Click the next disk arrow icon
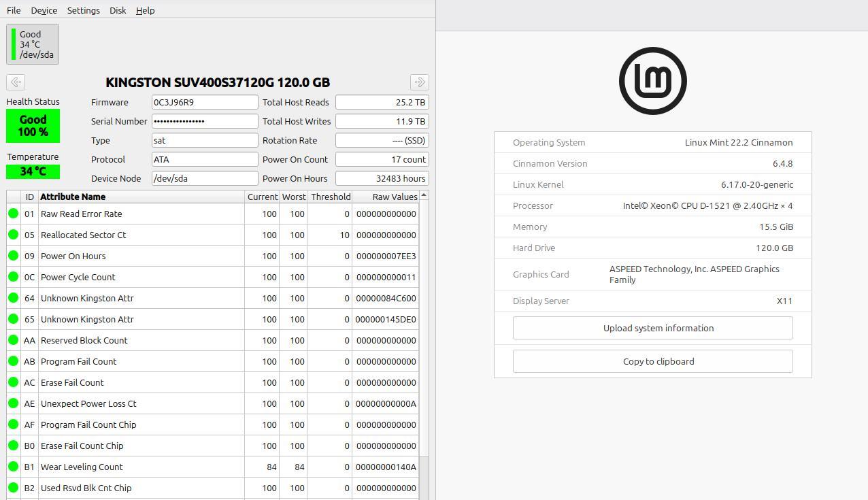Viewport: 868px width, 500px height. point(420,82)
